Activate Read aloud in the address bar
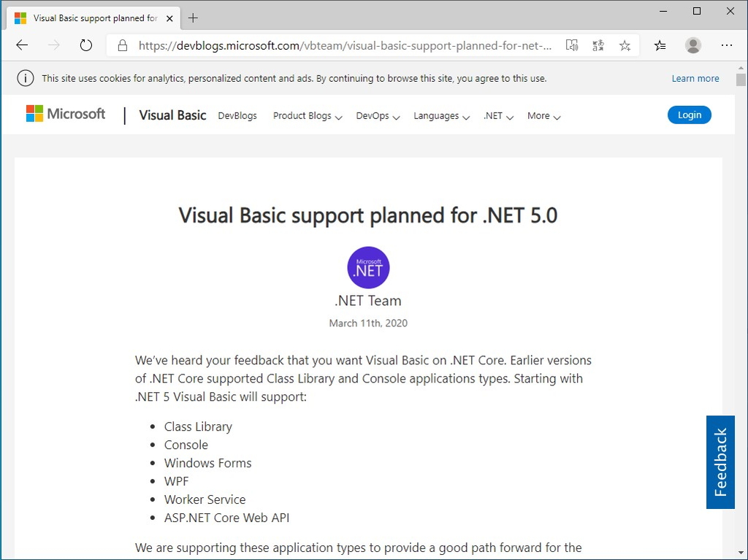 pos(572,45)
